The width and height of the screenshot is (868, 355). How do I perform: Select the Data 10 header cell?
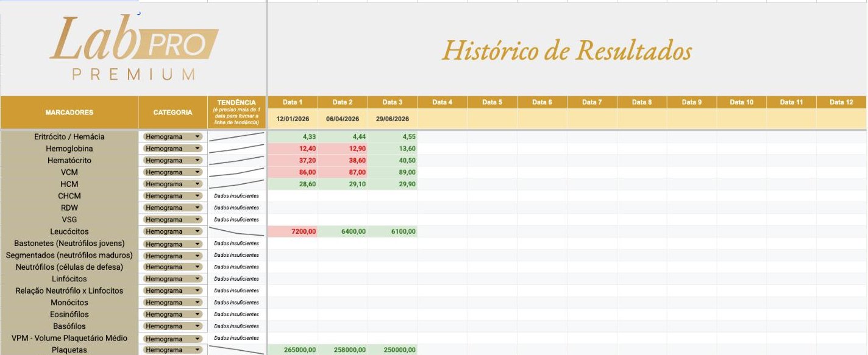pyautogui.click(x=742, y=102)
